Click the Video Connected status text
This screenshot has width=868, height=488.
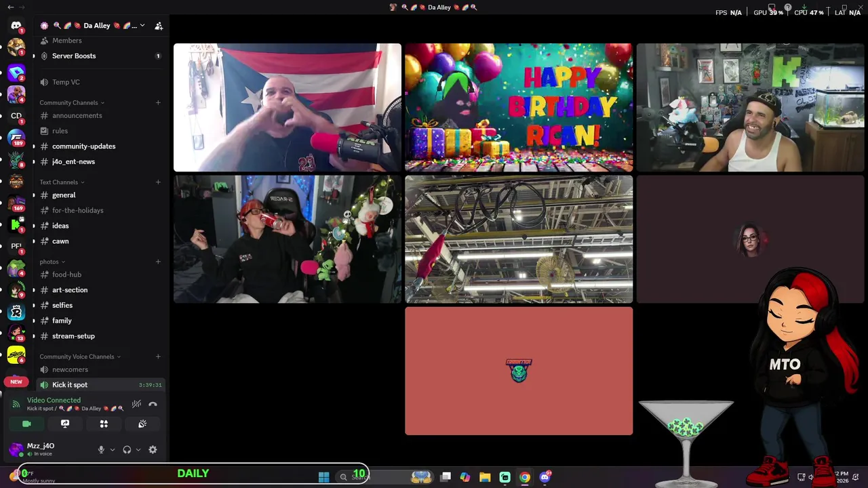(54, 401)
